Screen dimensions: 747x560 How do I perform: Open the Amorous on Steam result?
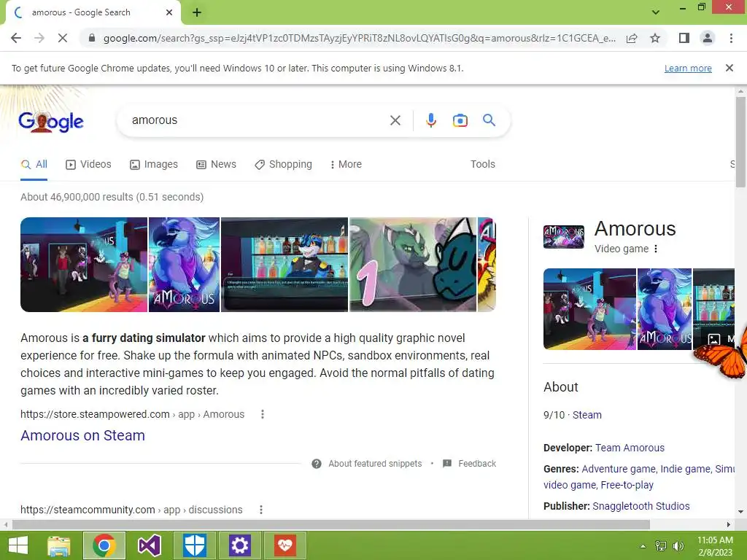pos(83,435)
